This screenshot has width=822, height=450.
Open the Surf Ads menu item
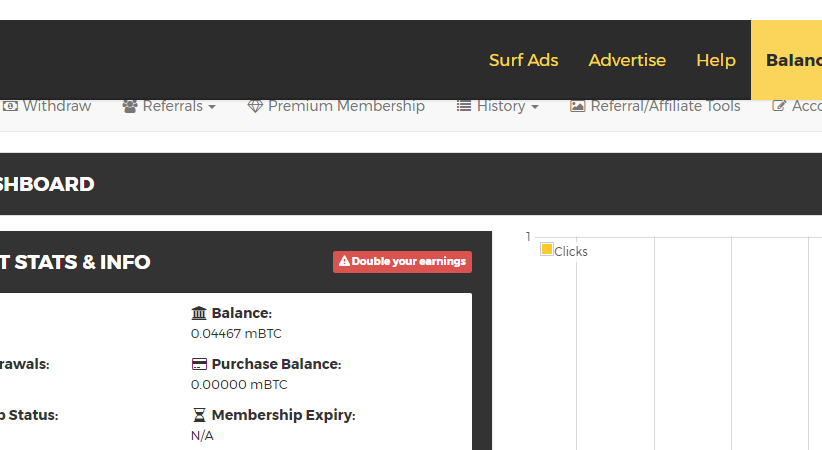point(523,60)
